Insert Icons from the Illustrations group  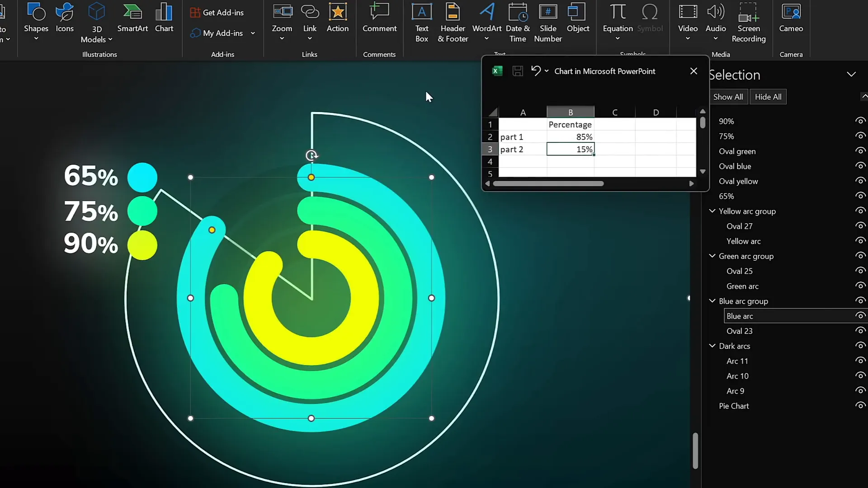64,18
